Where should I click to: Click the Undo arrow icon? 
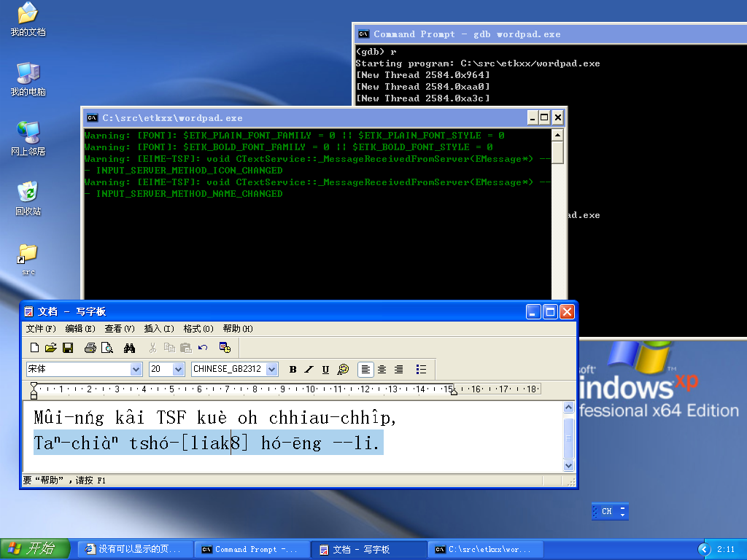[x=203, y=348]
